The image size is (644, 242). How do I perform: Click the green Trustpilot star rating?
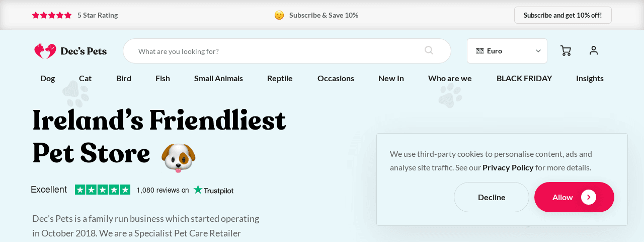click(x=103, y=190)
